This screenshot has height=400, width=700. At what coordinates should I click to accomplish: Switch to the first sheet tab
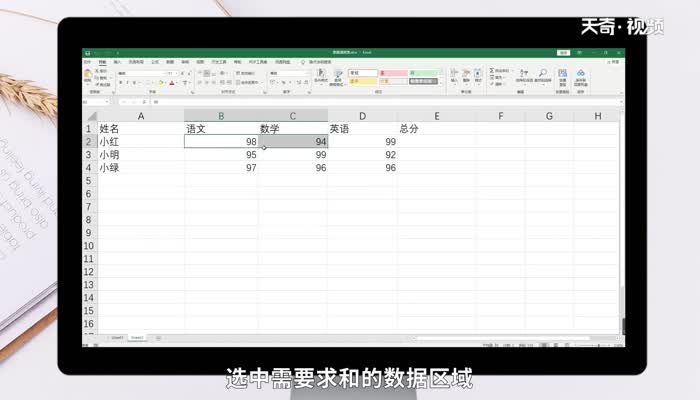(117, 338)
